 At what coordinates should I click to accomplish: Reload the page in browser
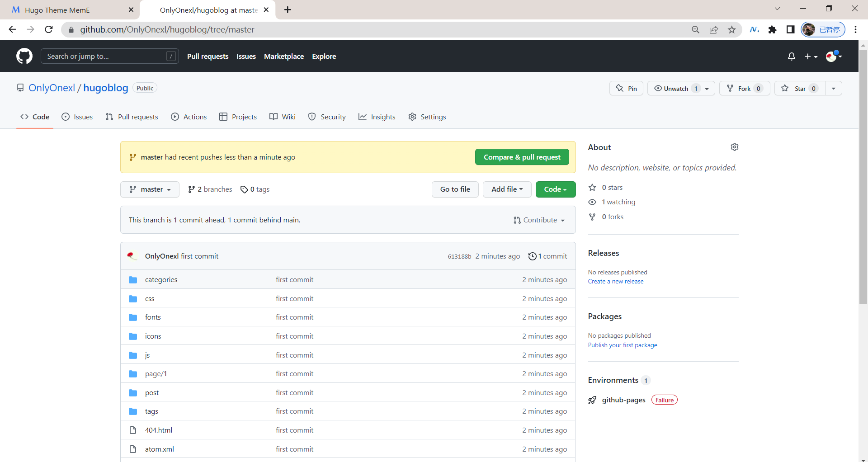(x=49, y=30)
